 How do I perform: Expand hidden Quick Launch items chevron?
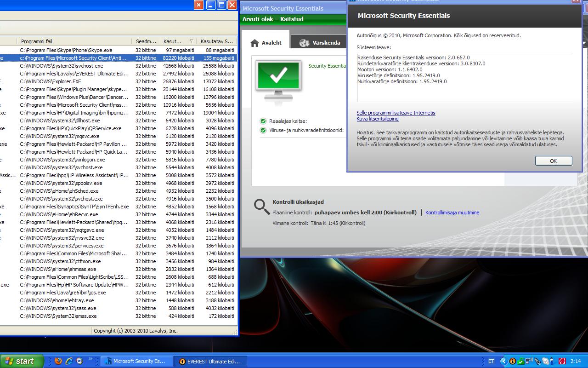pos(90,359)
